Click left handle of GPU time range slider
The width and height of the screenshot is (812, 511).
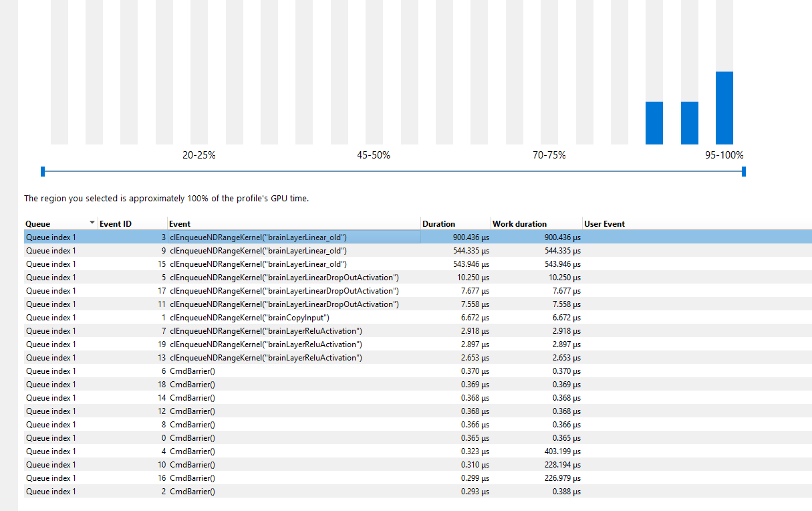43,172
